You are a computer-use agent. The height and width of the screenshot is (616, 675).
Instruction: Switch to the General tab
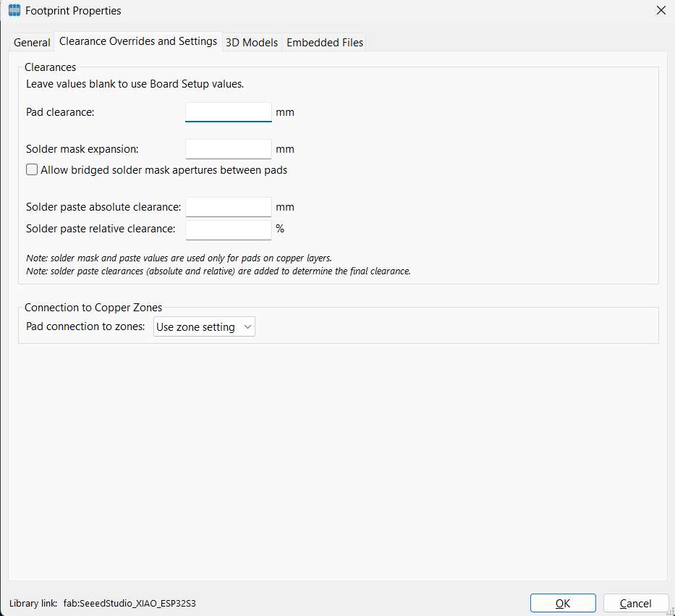pyautogui.click(x=31, y=42)
